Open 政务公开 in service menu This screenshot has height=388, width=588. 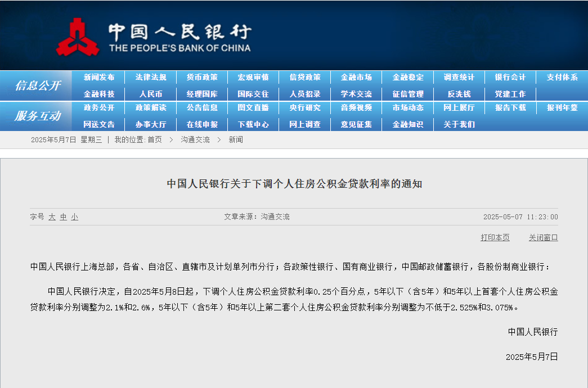(x=99, y=107)
